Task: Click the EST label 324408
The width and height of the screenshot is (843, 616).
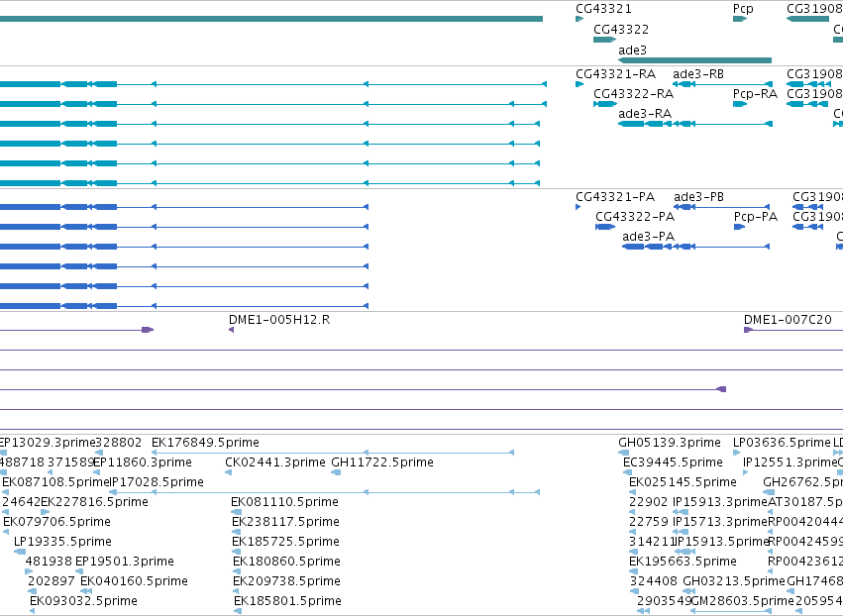Action: click(x=654, y=581)
